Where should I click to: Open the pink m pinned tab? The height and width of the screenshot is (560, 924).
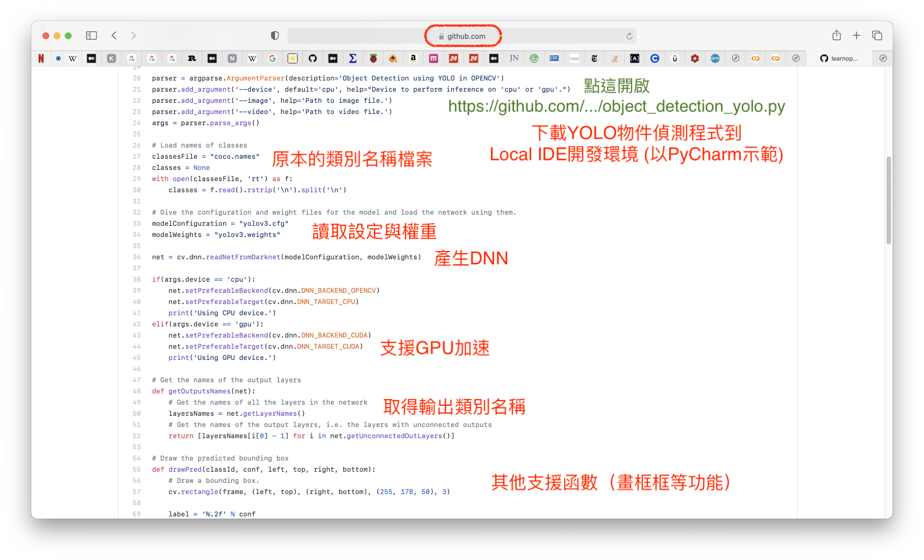point(433,58)
